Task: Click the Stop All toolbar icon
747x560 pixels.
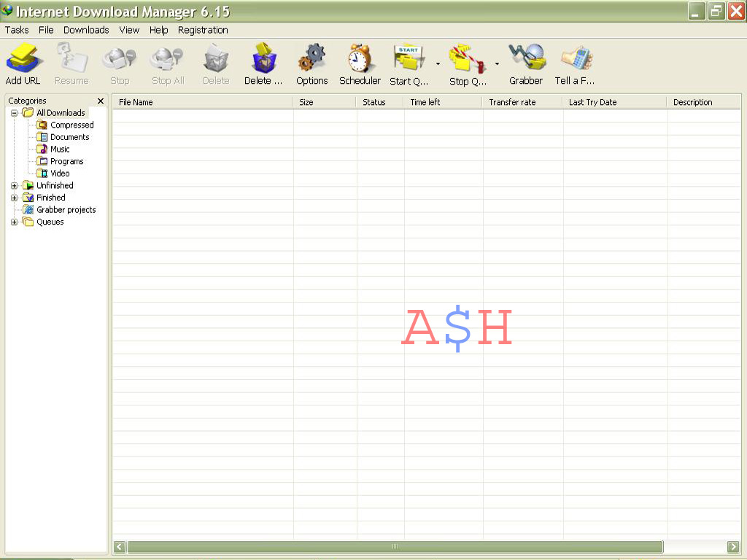Action: 167,59
